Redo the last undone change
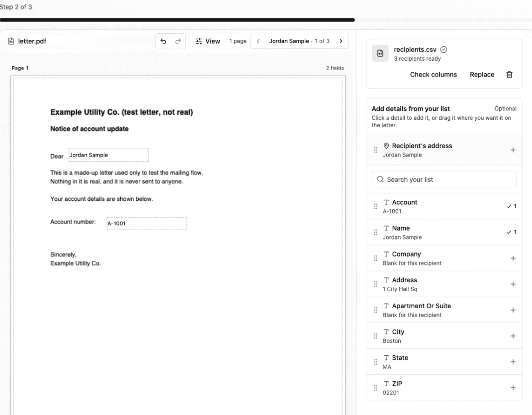The image size is (532, 415). (178, 41)
